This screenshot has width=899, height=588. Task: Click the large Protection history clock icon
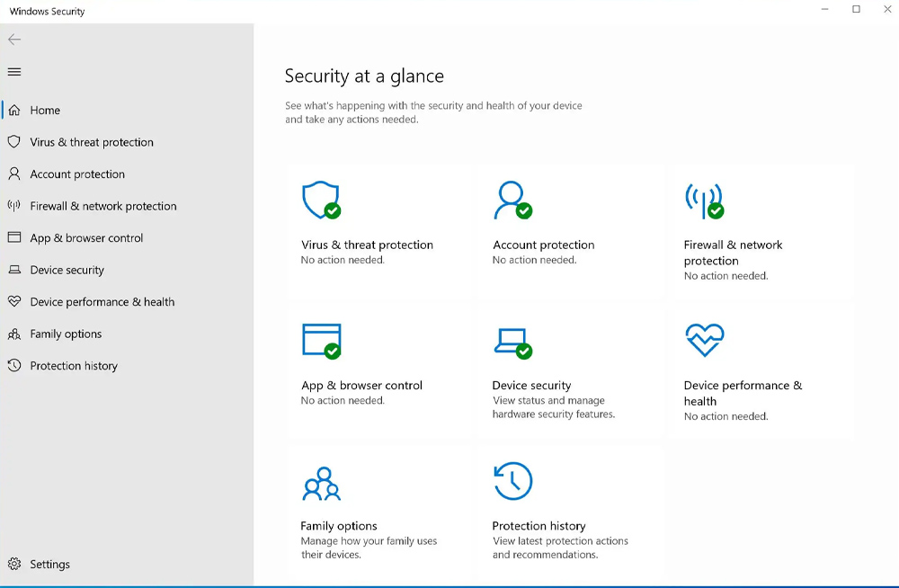pos(513,481)
